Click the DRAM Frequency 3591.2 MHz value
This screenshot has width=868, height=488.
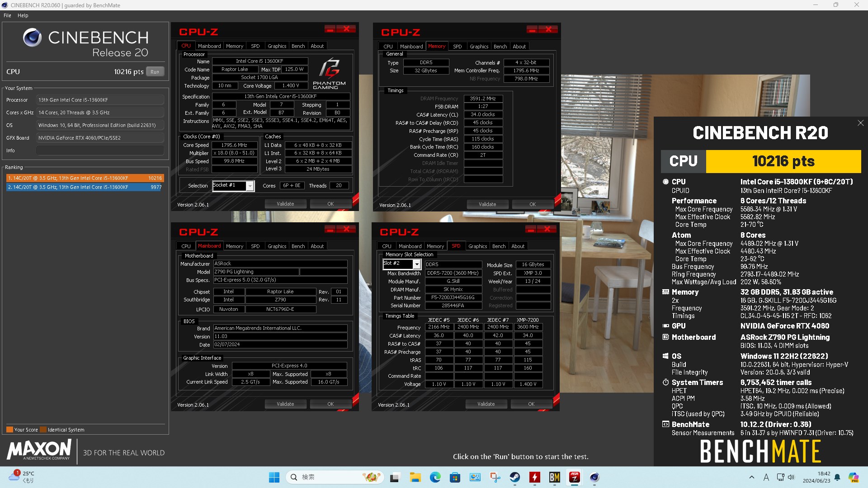[x=483, y=99]
